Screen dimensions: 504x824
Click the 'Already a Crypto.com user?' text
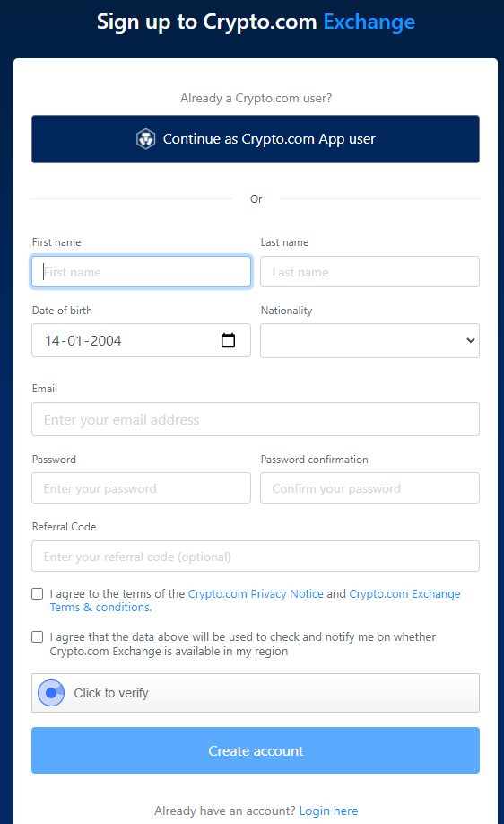coord(256,98)
